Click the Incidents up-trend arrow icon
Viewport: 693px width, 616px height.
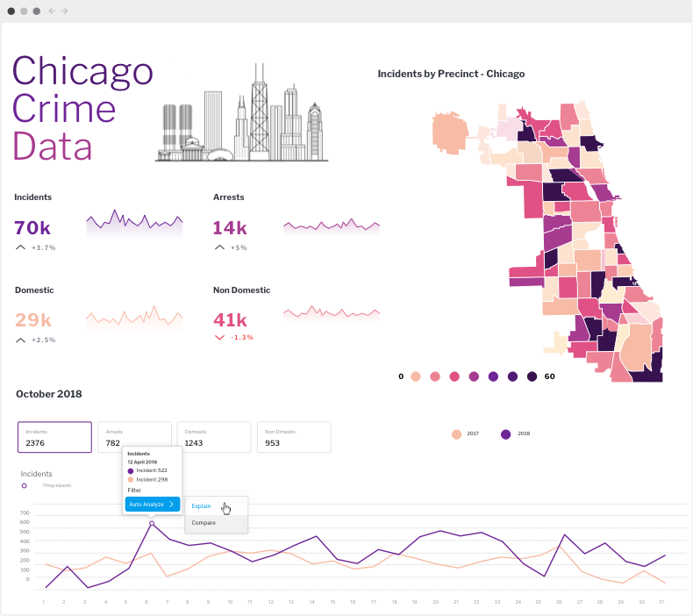coord(20,247)
